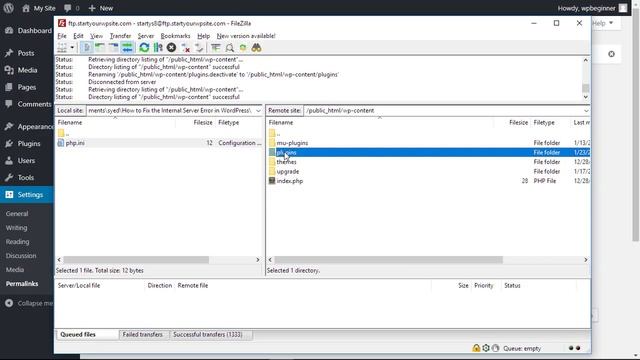Click the remote pane horizontal scrollbar
Image resolution: width=640 pixels, height=360 pixels.
389,260
